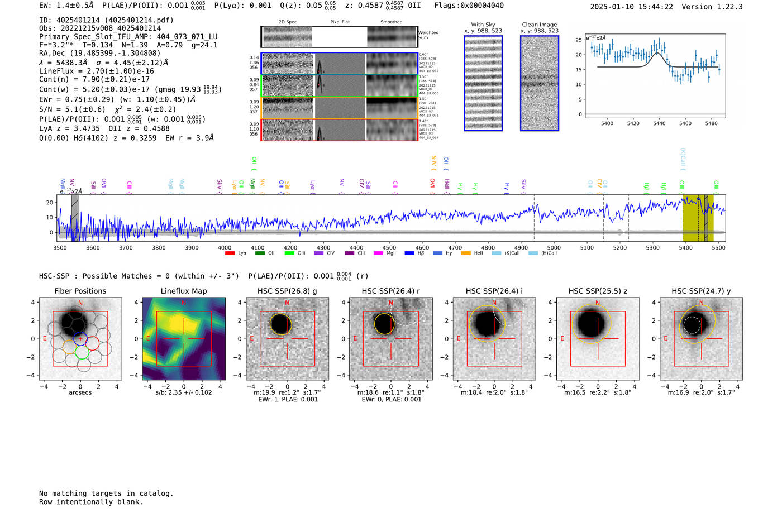The width and height of the screenshot is (782, 532).
Task: Select the blue-bordered 2D spectrum row
Action: [x=340, y=64]
